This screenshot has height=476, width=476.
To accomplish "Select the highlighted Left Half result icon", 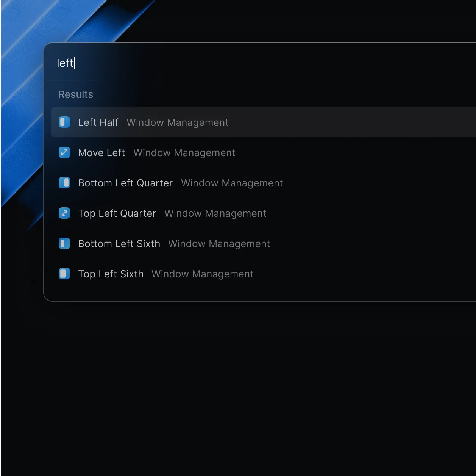I will 64,122.
